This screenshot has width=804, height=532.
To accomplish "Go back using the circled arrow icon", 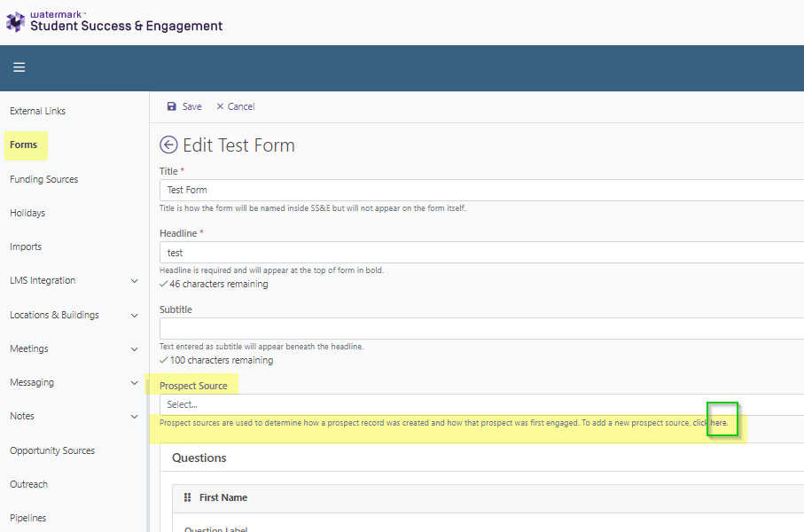I will tap(168, 145).
